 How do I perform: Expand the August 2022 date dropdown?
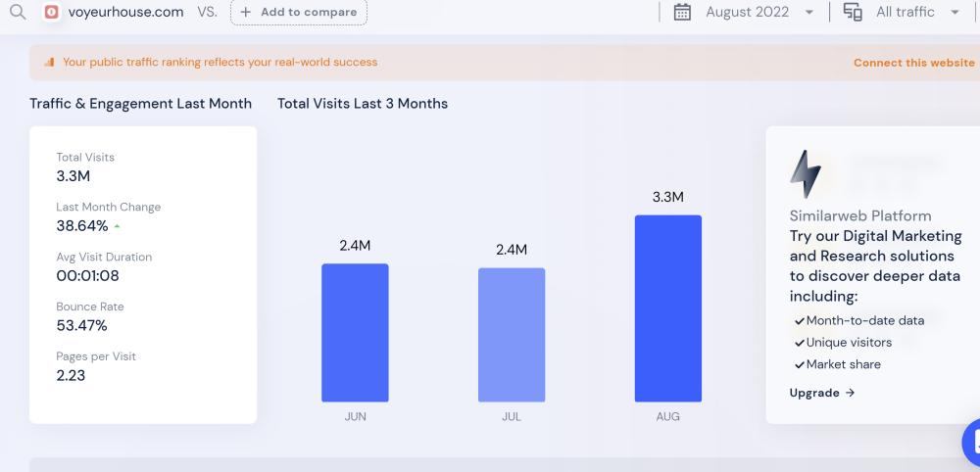(x=808, y=13)
